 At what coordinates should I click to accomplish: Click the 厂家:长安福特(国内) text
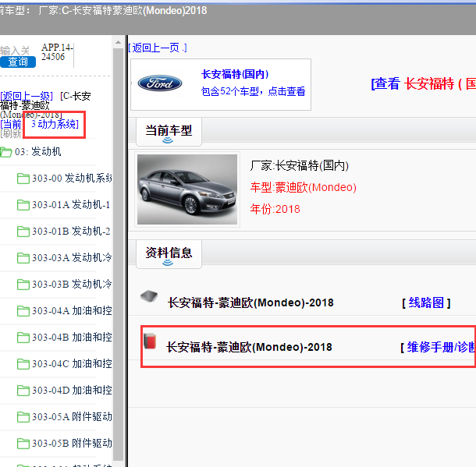pyautogui.click(x=299, y=166)
